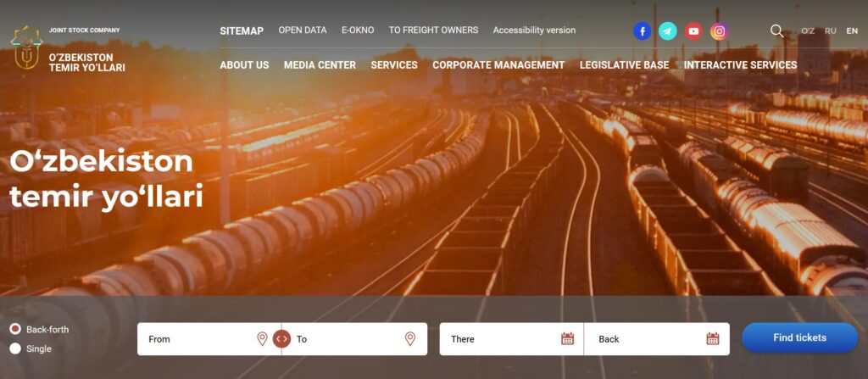868x379 pixels.
Task: Open the Facebook page icon
Action: (642, 31)
